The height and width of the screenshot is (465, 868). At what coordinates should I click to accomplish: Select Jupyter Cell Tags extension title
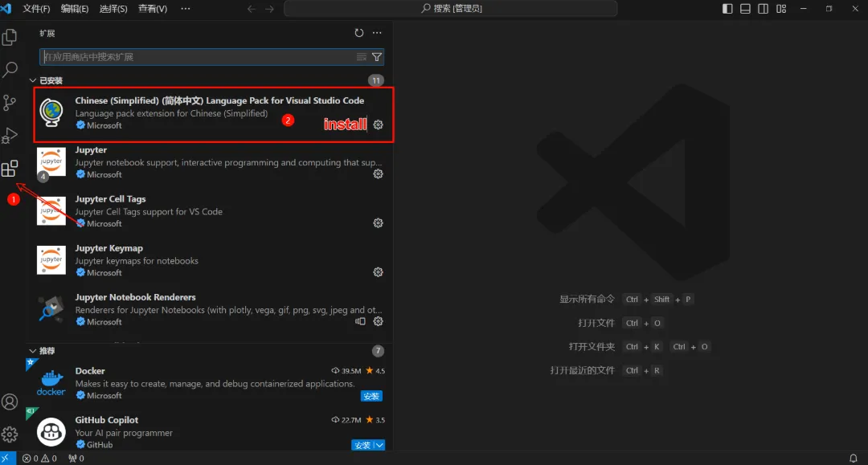111,199
